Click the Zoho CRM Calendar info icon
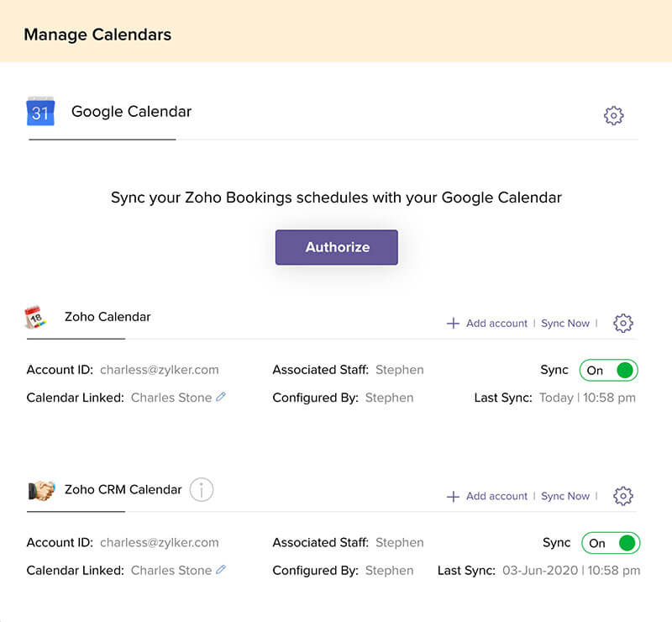Image resolution: width=672 pixels, height=622 pixels. [x=201, y=489]
